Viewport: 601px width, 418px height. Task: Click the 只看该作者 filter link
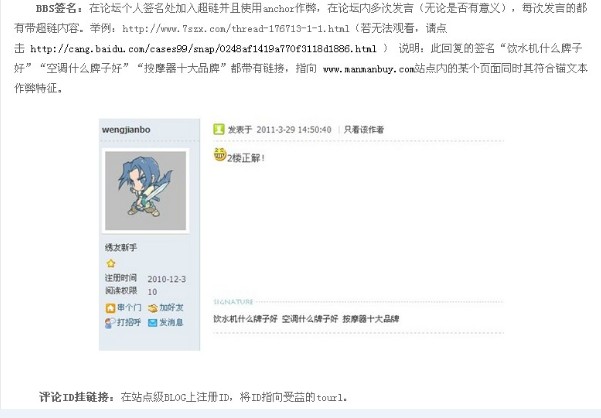click(364, 129)
